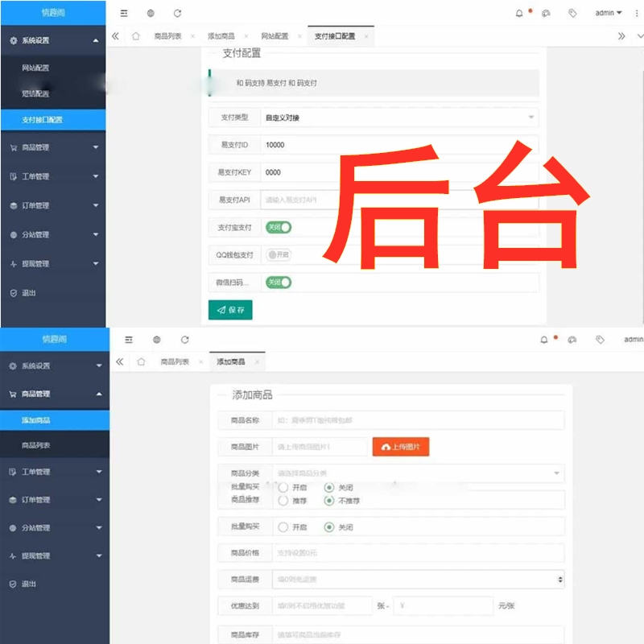This screenshot has width=644, height=644.
Task: Click the tag icon beside admin in the payment panel
Action: [572, 13]
